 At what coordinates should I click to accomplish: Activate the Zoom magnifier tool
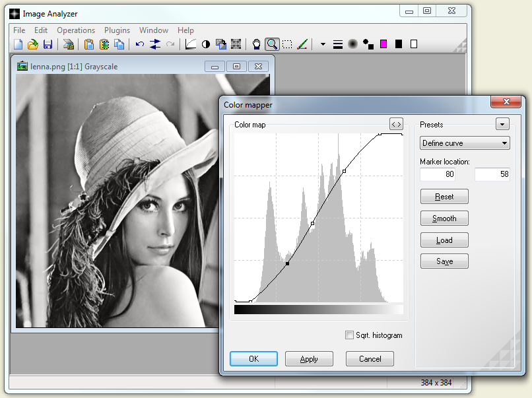273,44
